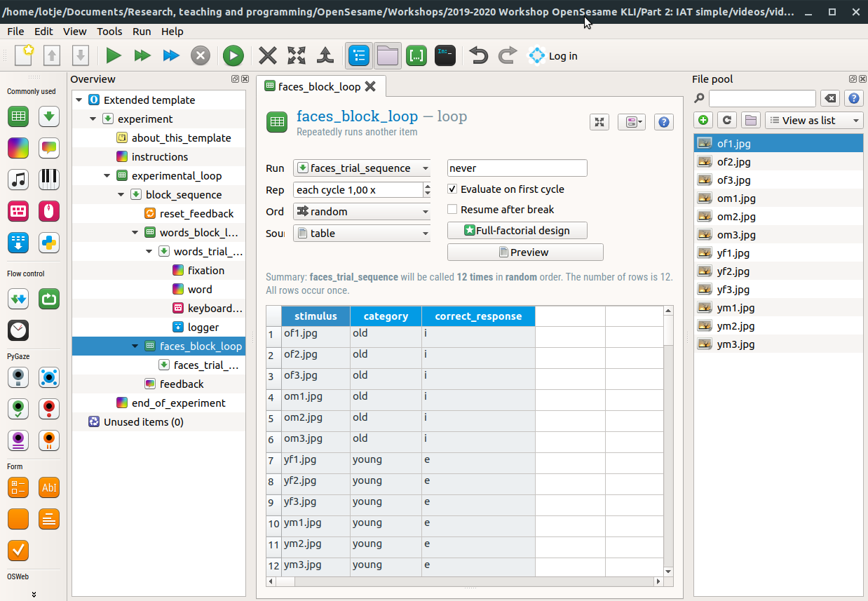Toggle the overview area button in toolbar

coord(358,56)
